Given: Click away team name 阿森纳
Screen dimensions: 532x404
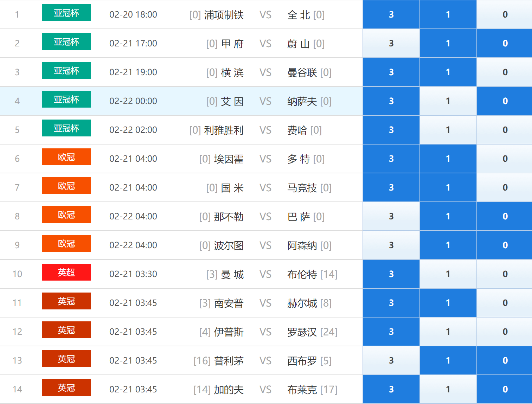Looking at the screenshot, I should point(302,245).
